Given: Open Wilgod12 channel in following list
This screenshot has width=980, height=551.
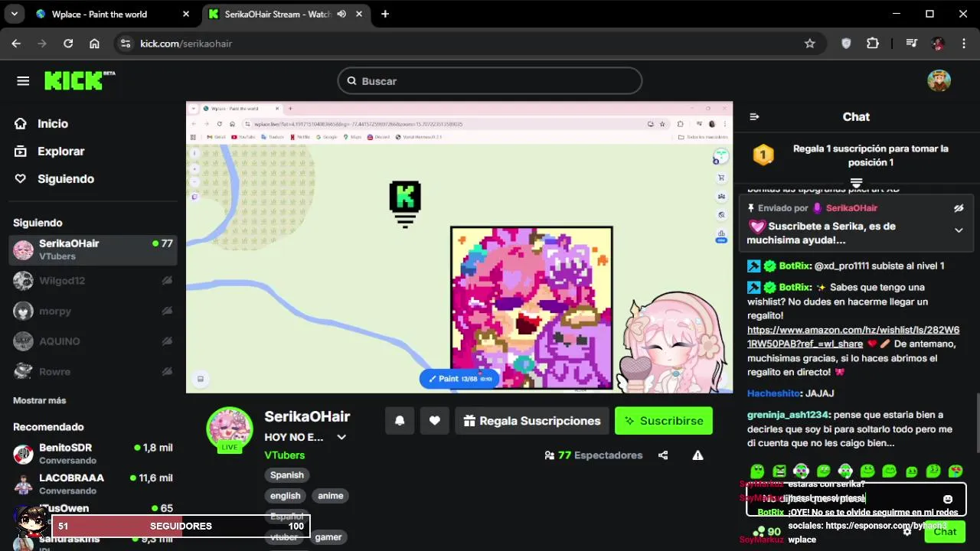Looking at the screenshot, I should point(93,281).
